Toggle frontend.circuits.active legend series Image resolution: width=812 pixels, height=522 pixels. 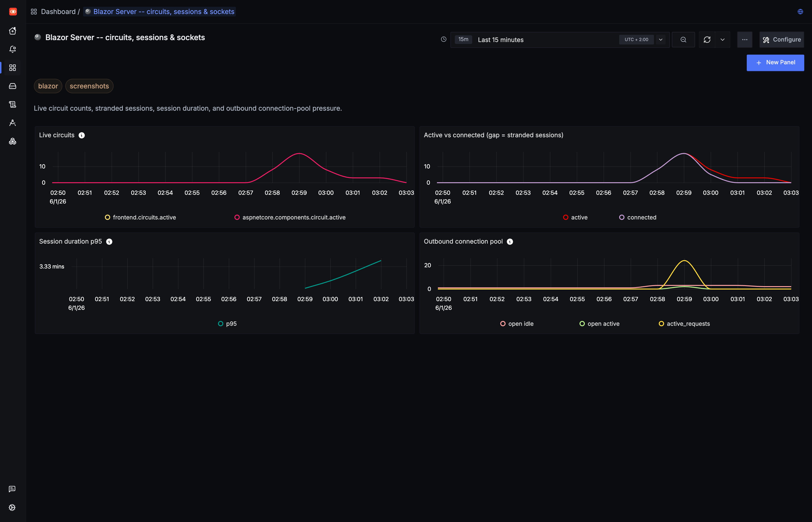pos(140,217)
